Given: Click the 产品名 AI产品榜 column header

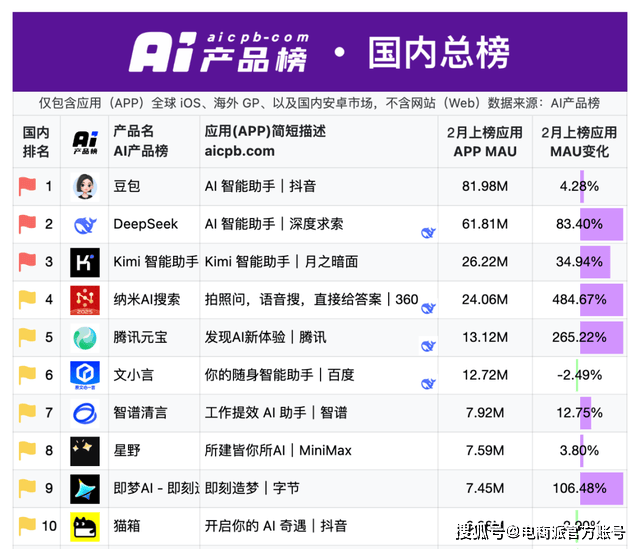Looking at the screenshot, I should point(141,141).
